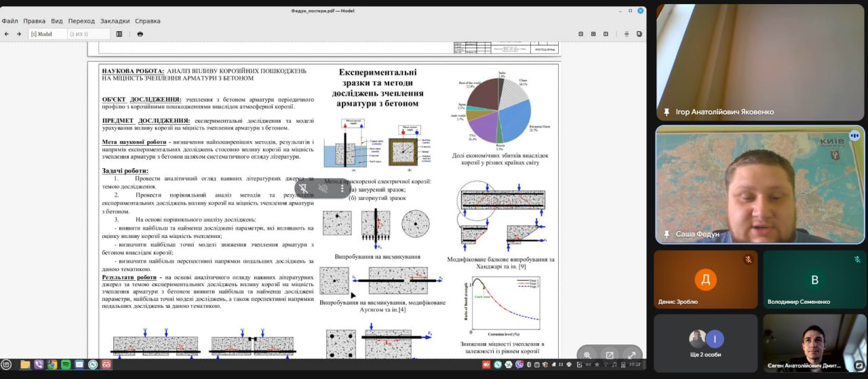Go back with the left arrow button
Viewport: 868px width, 379px height.
pyautogui.click(x=7, y=34)
